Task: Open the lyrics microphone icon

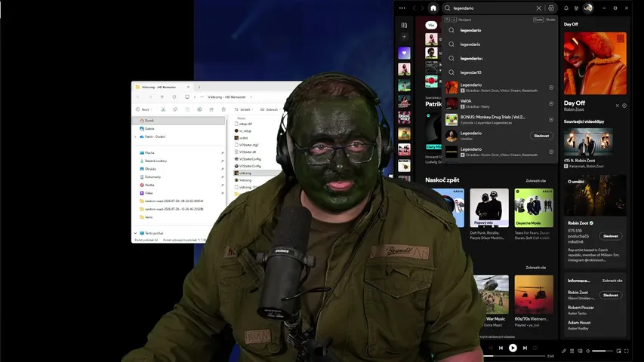Action: [564, 351]
